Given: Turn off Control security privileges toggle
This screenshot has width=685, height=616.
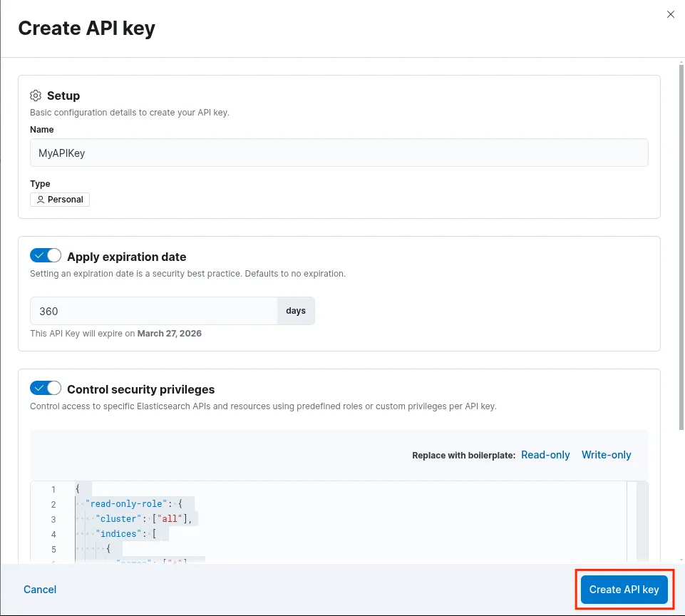Looking at the screenshot, I should [46, 389].
